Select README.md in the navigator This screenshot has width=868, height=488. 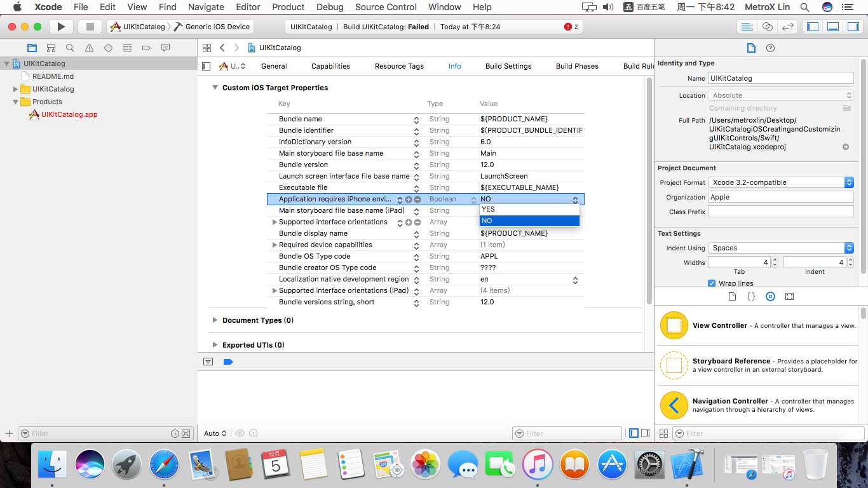point(53,76)
